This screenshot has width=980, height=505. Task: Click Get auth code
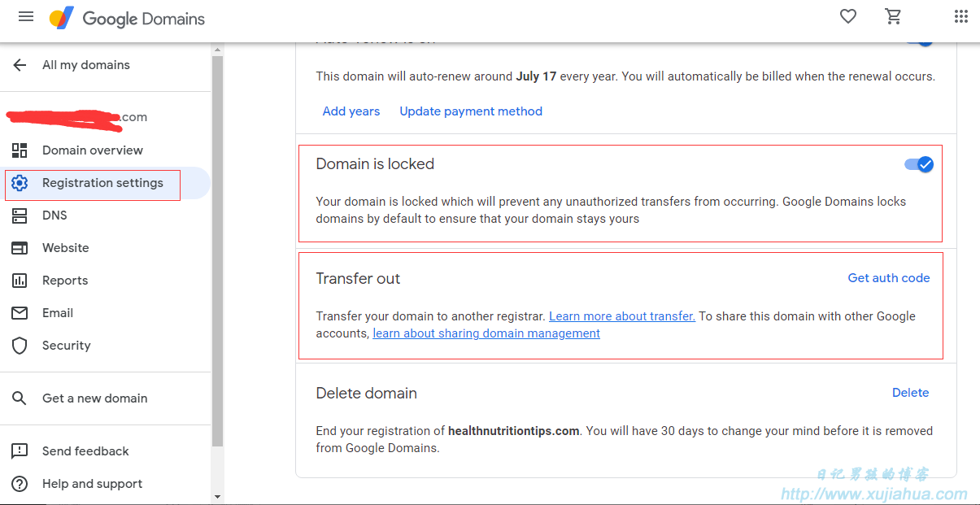click(889, 278)
